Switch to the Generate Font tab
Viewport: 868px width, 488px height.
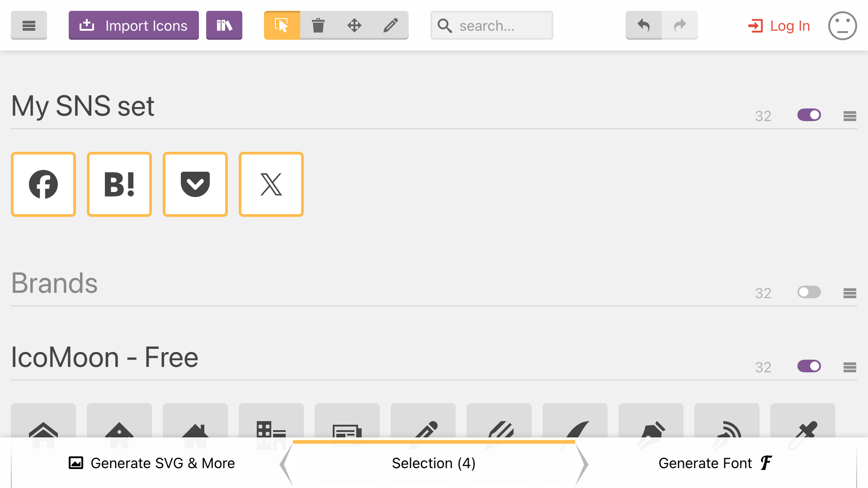point(716,463)
